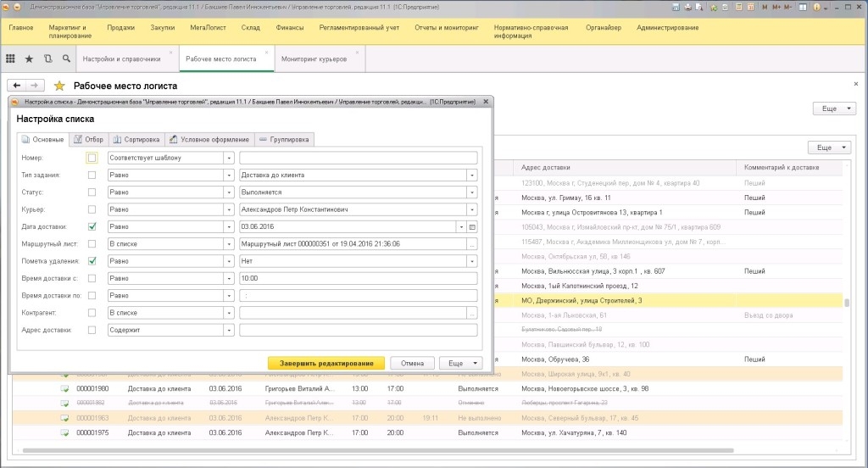Enable the Адрес доставки filter checkbox
This screenshot has width=868, height=468.
[92, 330]
